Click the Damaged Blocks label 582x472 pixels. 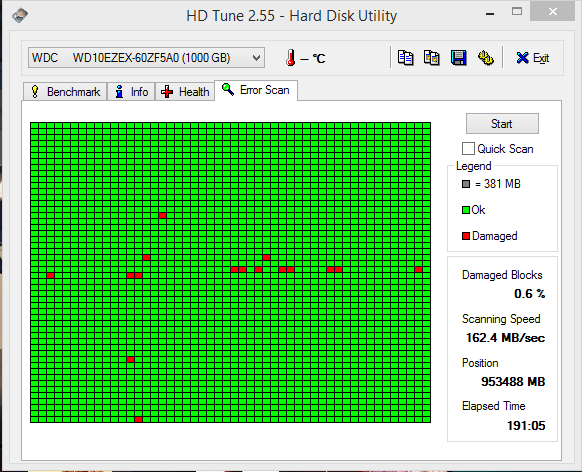(x=502, y=275)
